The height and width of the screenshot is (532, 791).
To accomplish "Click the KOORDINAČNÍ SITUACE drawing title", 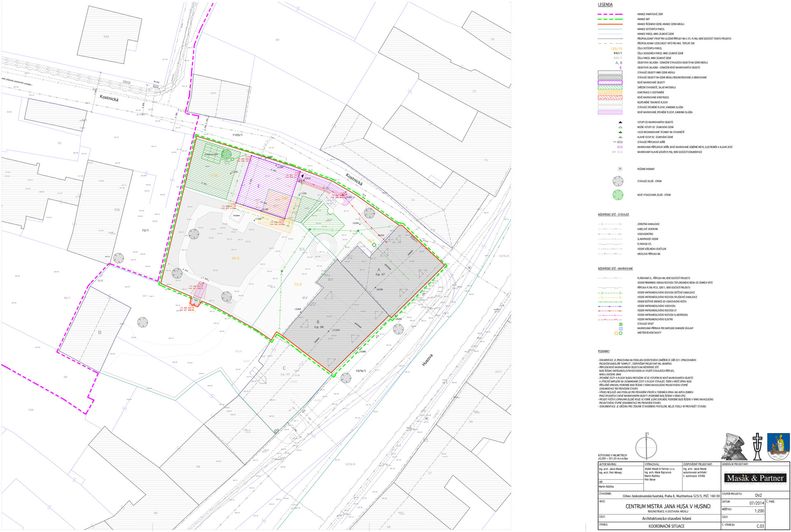I will [666, 526].
